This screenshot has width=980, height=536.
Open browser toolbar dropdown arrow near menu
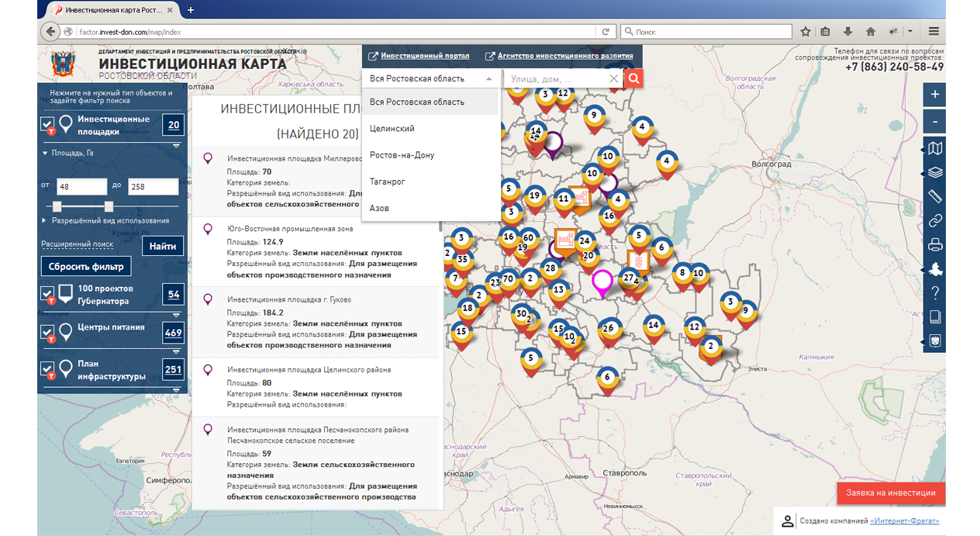[910, 32]
